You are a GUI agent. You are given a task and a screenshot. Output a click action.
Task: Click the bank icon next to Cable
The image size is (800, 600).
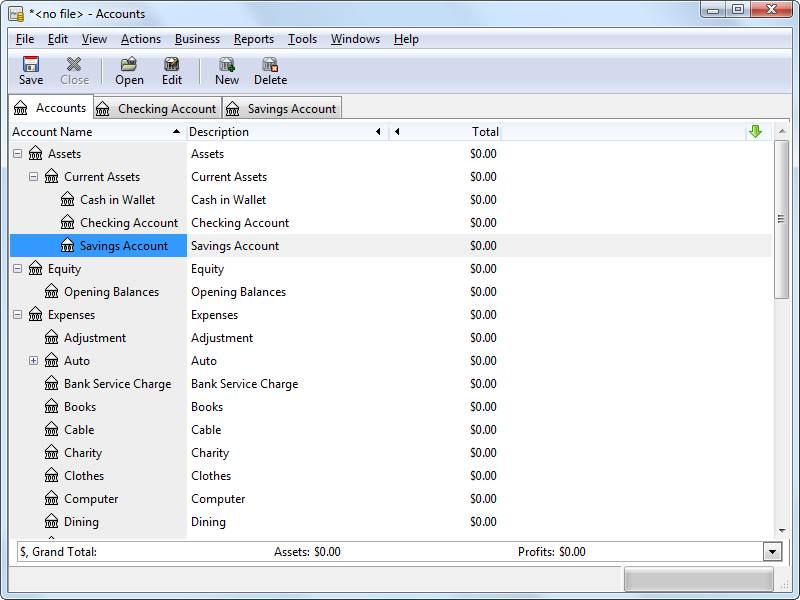(52, 429)
